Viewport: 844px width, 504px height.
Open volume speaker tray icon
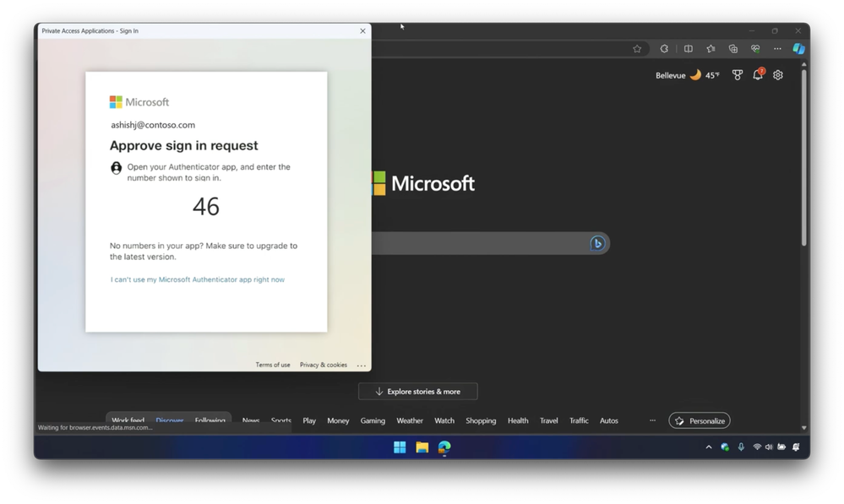[x=769, y=447]
